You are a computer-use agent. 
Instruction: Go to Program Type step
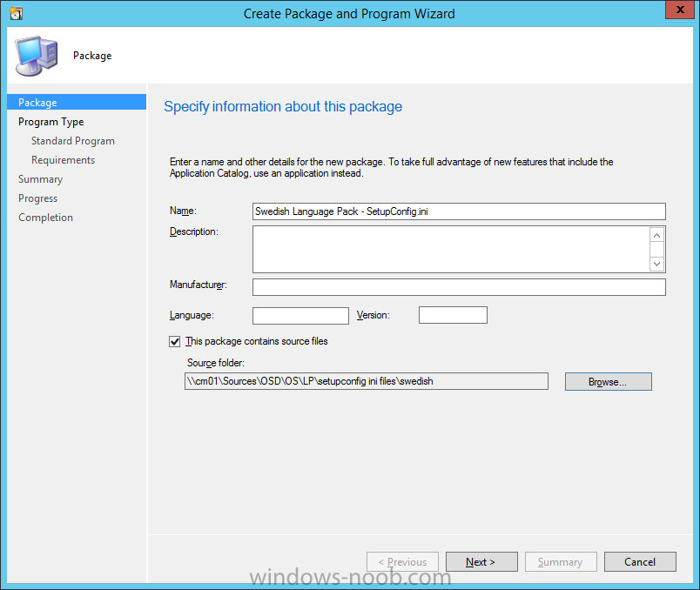pyautogui.click(x=50, y=122)
